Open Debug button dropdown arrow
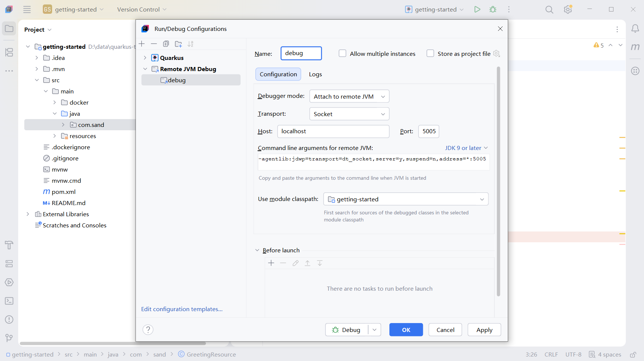 pyautogui.click(x=374, y=330)
